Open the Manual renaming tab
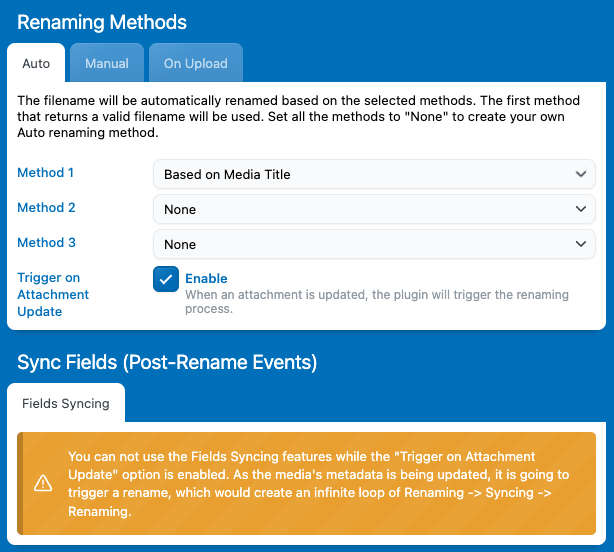Viewport: 614px width, 552px height. [106, 63]
